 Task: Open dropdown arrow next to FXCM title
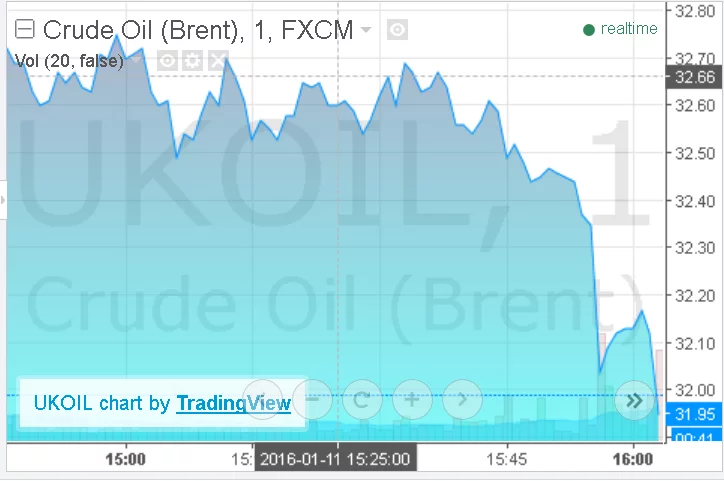366,30
